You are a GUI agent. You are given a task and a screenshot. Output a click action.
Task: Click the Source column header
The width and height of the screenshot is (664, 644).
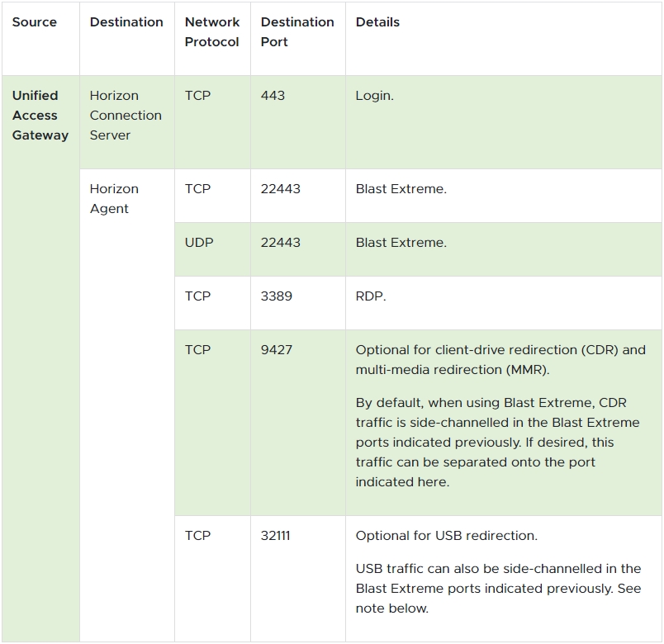point(35,22)
